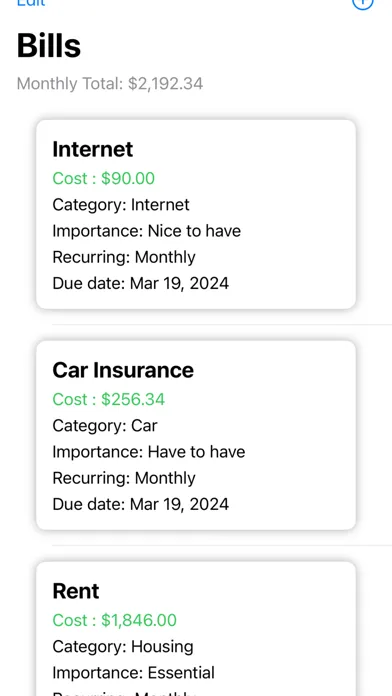The width and height of the screenshot is (392, 696).
Task: Tap the plus icon to add a bill
Action: tap(363, 3)
